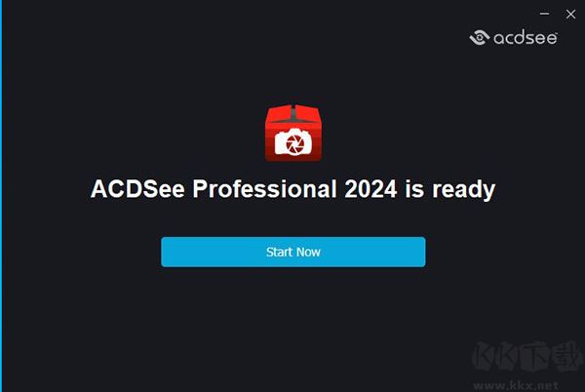Screen dimensions: 585x392
Task: Click the words is ready in the heading
Action: pyautogui.click(x=450, y=189)
